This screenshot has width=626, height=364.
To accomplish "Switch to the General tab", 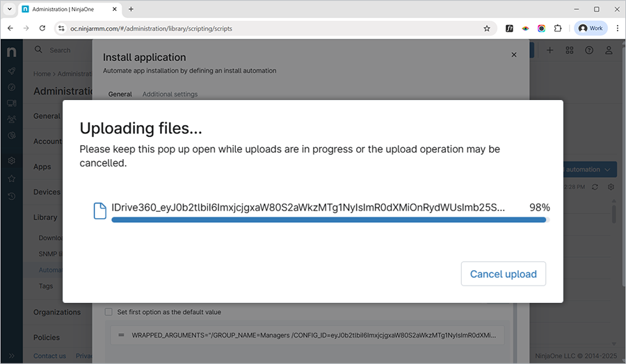I will (120, 94).
